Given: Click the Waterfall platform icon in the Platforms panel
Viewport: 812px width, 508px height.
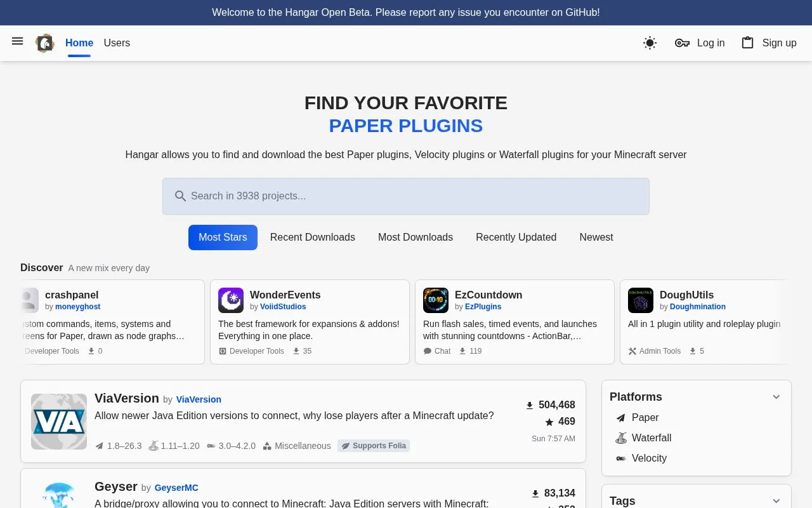Looking at the screenshot, I should [x=621, y=438].
